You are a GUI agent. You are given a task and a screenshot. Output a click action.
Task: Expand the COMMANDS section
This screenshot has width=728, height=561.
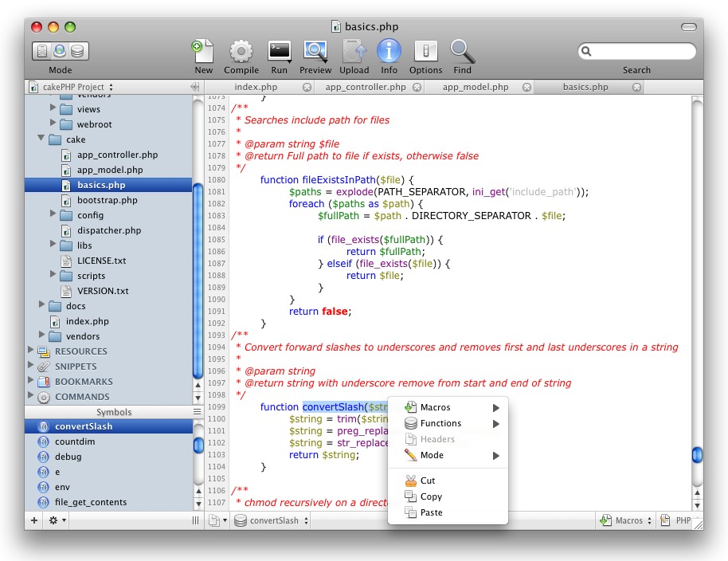(x=30, y=395)
